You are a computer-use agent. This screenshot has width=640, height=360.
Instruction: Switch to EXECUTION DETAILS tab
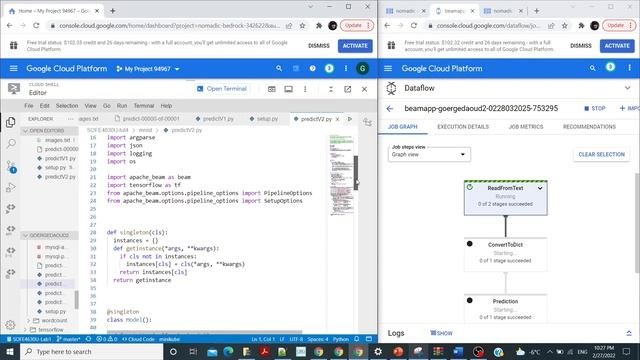(463, 127)
